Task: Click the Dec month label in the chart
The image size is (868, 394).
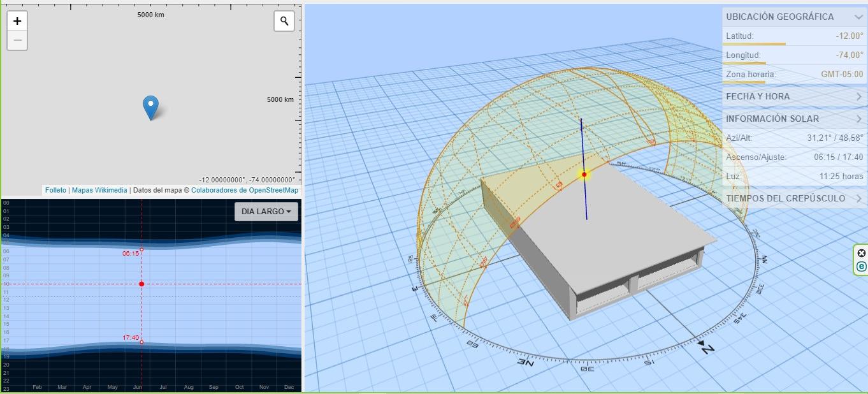Action: coord(289,387)
